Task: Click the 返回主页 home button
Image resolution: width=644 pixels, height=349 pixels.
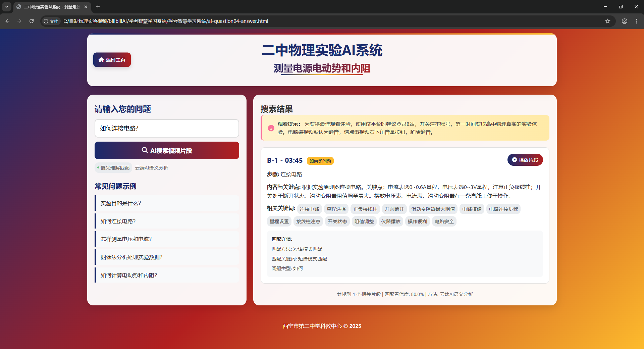Action: tap(112, 60)
